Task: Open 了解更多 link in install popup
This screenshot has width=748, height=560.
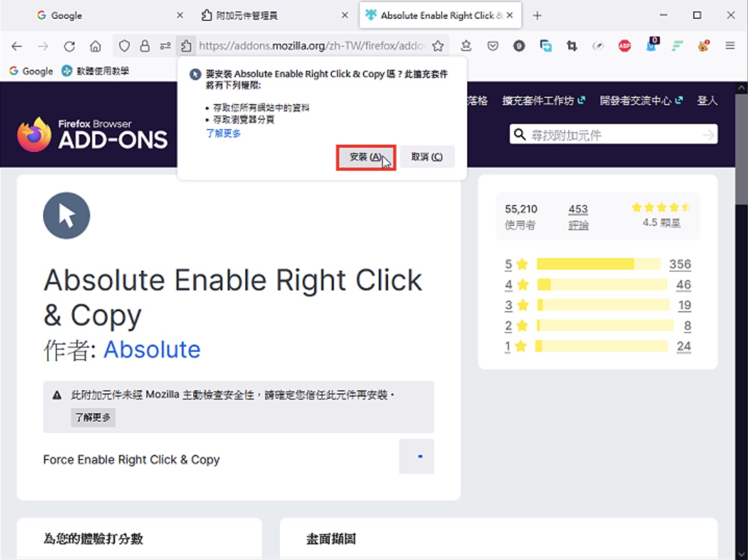Action: coord(223,133)
